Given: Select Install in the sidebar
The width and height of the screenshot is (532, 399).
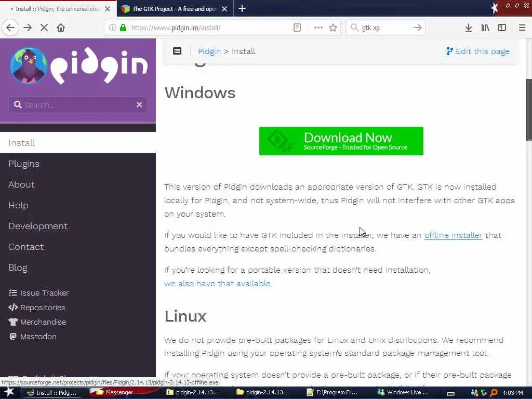Looking at the screenshot, I should click(x=78, y=143).
